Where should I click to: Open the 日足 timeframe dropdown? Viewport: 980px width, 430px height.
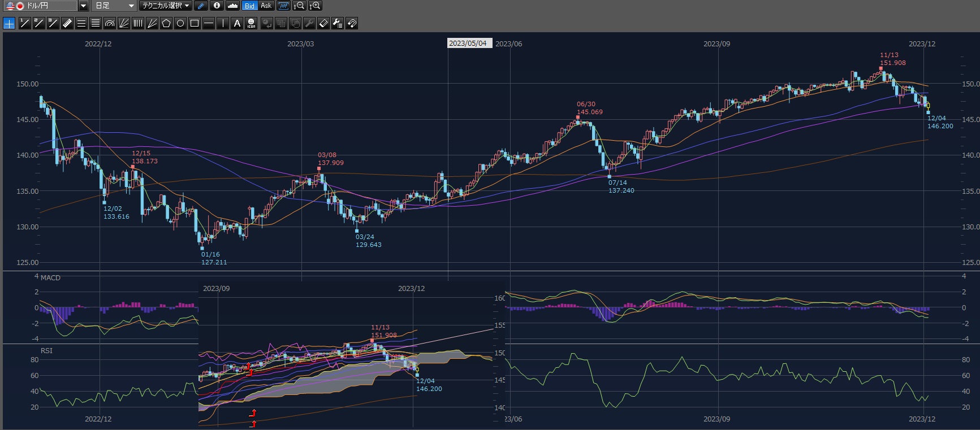[131, 6]
